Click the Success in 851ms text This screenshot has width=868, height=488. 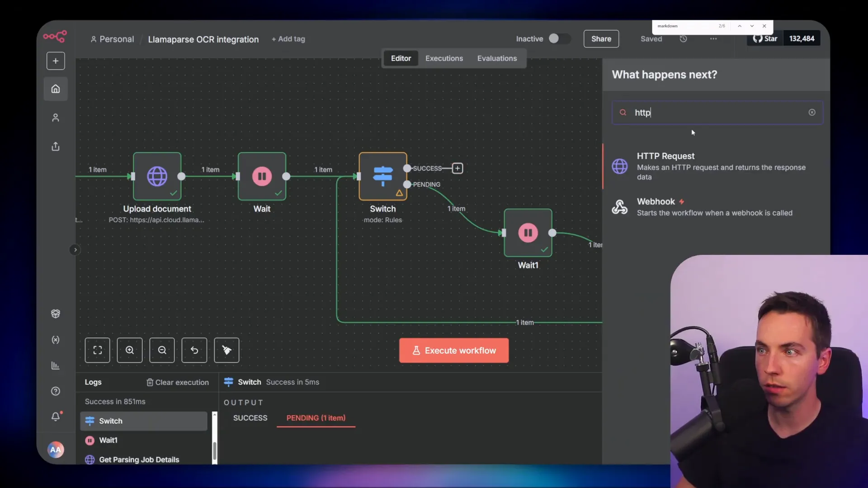[115, 402]
